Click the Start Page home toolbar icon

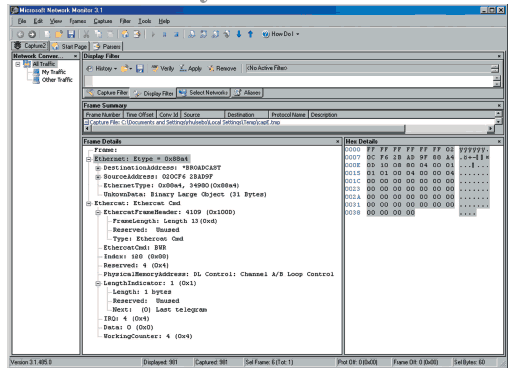(x=125, y=34)
